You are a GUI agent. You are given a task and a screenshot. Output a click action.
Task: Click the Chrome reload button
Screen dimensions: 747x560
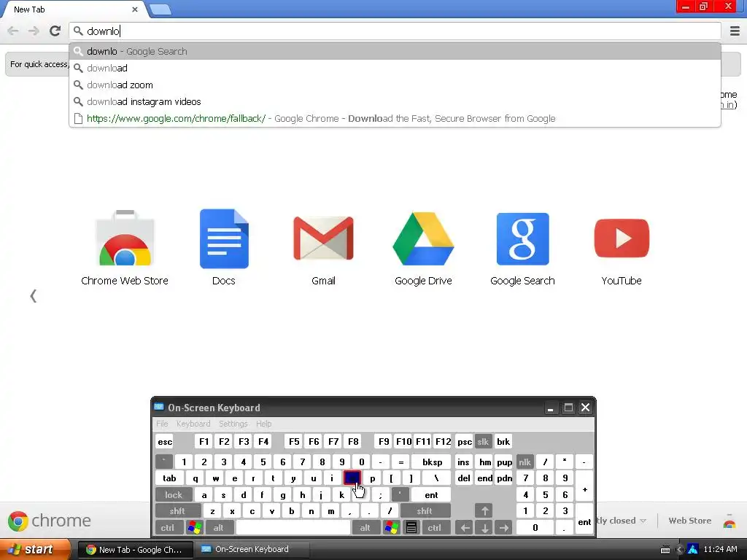(x=55, y=31)
